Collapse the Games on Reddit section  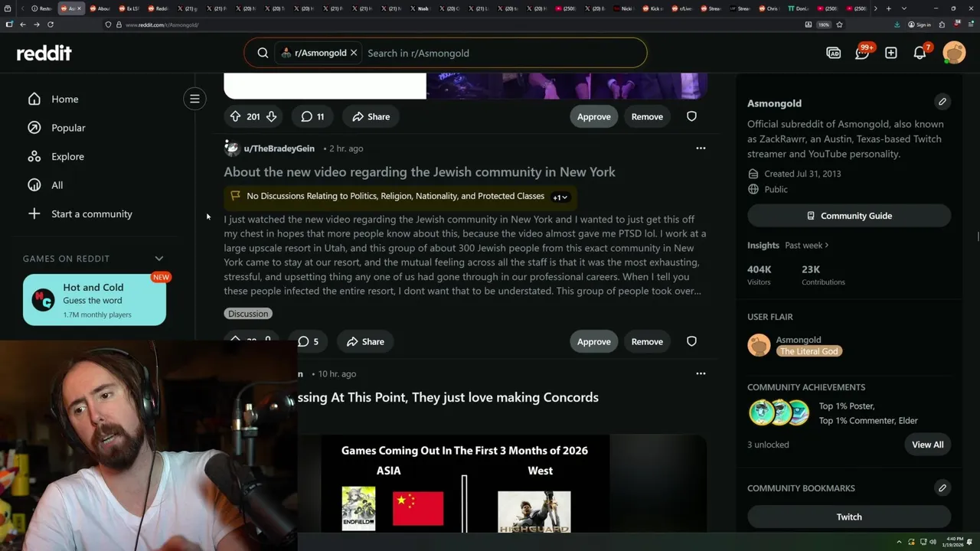click(159, 259)
